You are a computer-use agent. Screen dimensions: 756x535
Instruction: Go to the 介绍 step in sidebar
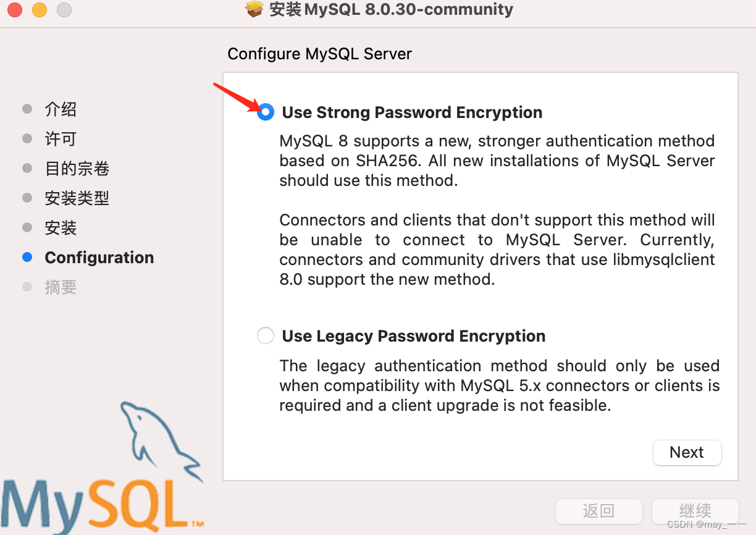(x=61, y=109)
